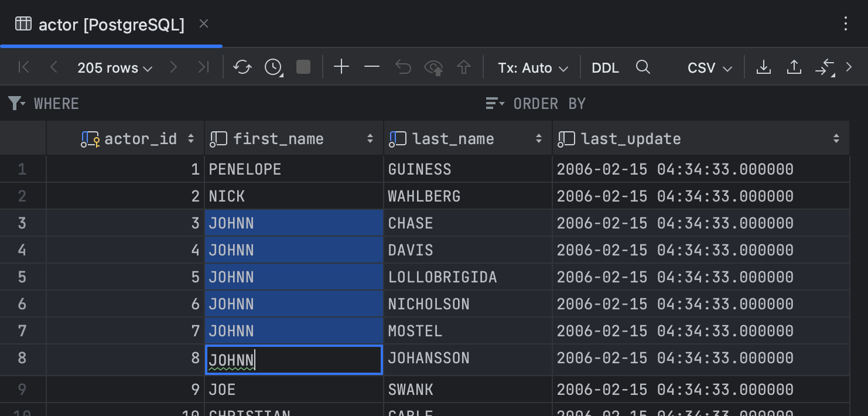Open the Tx: Auto transaction mode dropdown

(x=531, y=67)
